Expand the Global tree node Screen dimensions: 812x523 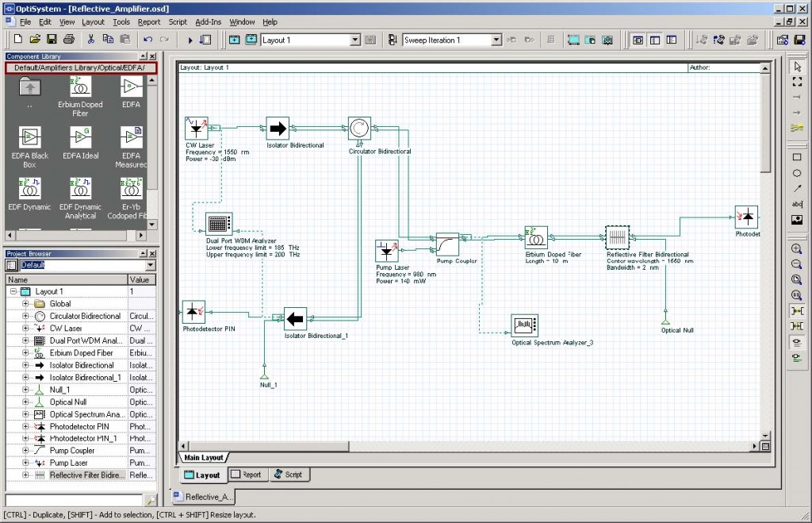25,304
